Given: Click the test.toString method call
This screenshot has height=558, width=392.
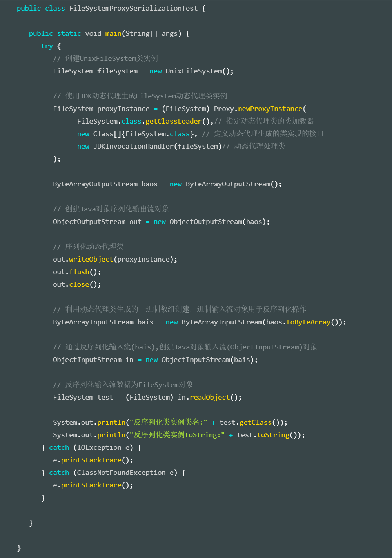Looking at the screenshot, I should tap(273, 435).
